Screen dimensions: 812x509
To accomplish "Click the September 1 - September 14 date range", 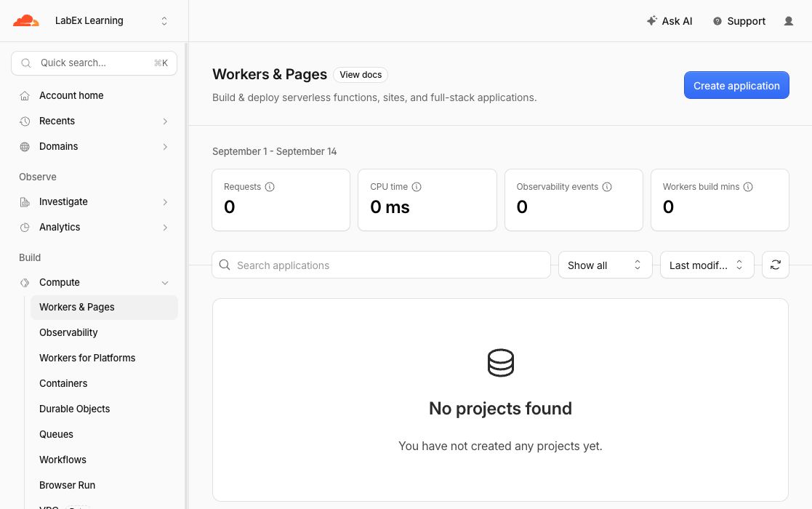I will pyautogui.click(x=275, y=152).
